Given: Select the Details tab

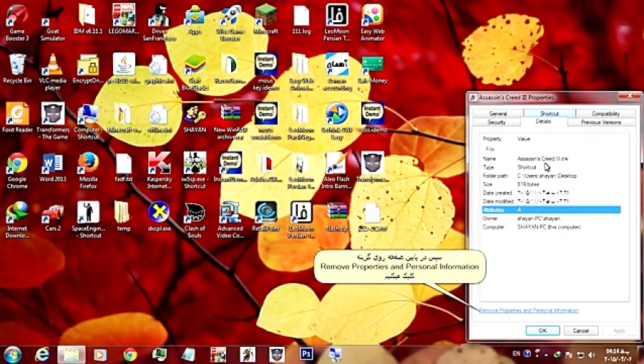Looking at the screenshot, I should [543, 122].
